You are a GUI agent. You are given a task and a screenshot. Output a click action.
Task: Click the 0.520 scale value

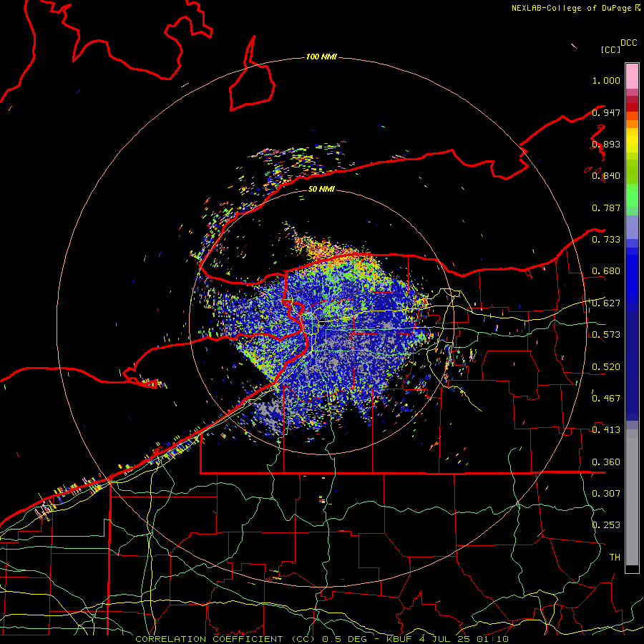coord(606,367)
